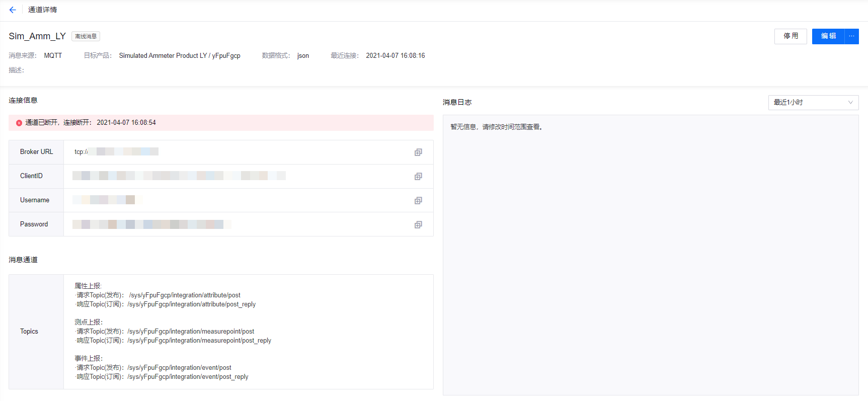Select the attribute/post_reply subscribe topic
Viewport: 868px width, 401px height.
192,304
